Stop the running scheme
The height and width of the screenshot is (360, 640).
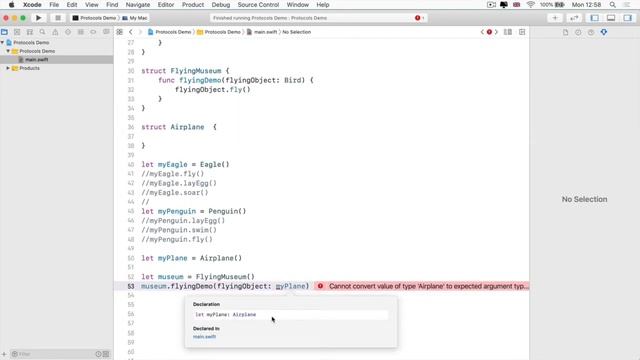click(58, 18)
